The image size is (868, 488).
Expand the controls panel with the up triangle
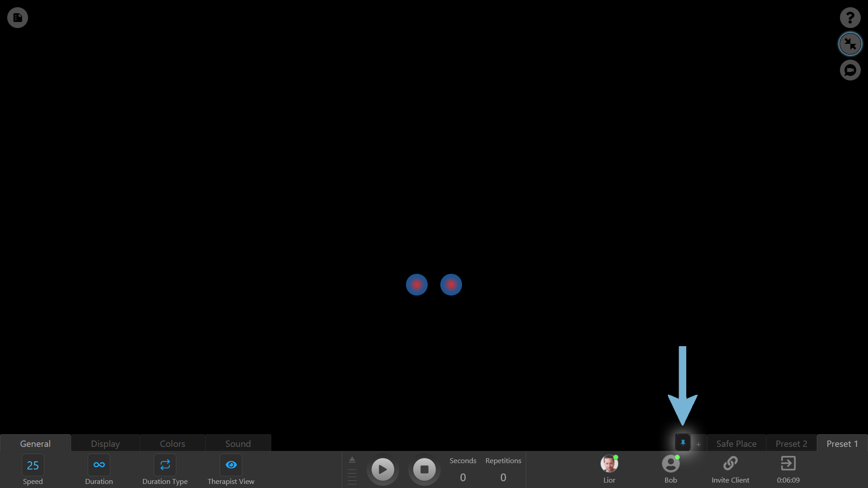(x=352, y=460)
